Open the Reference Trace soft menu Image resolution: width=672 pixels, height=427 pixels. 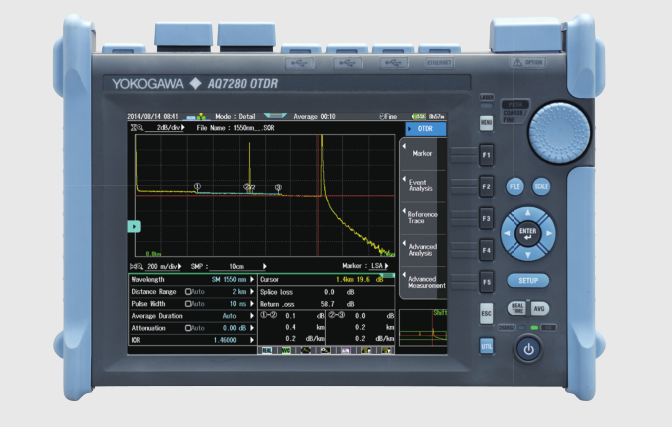(x=423, y=218)
